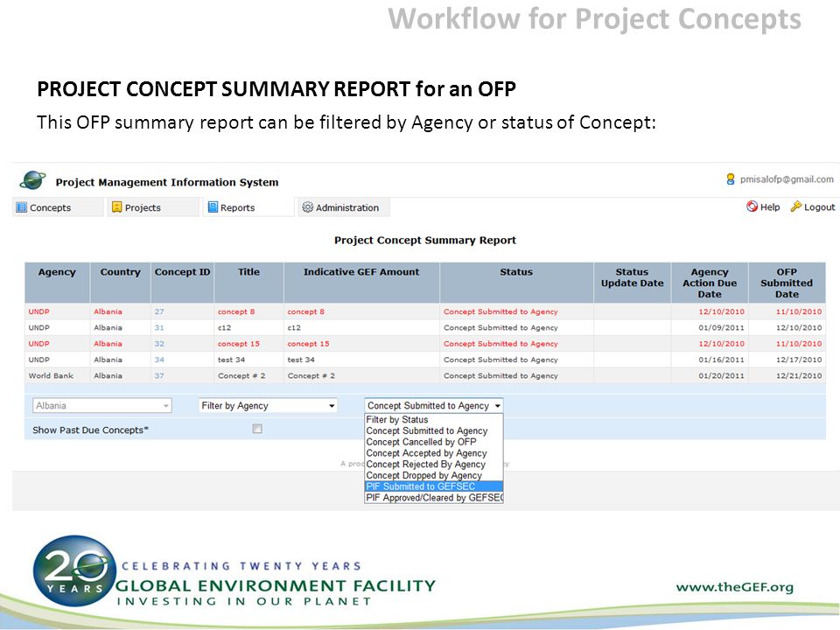This screenshot has height=630, width=840.
Task: Click submitted date '12/21/2010'
Action: 799,375
